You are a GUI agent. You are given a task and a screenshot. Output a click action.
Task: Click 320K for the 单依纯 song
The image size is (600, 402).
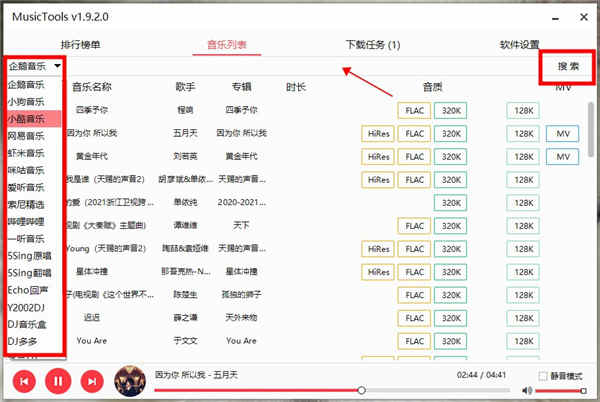coord(451,203)
